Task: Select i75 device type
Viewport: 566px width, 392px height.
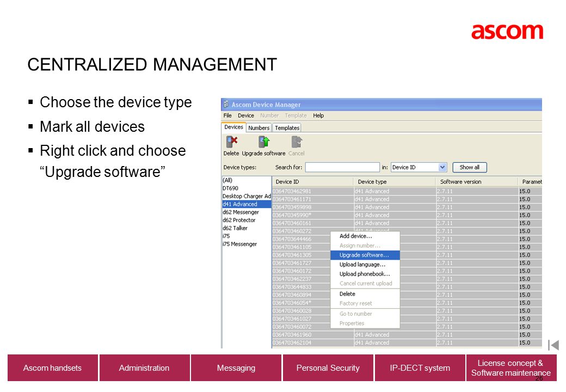Action: tap(247, 236)
